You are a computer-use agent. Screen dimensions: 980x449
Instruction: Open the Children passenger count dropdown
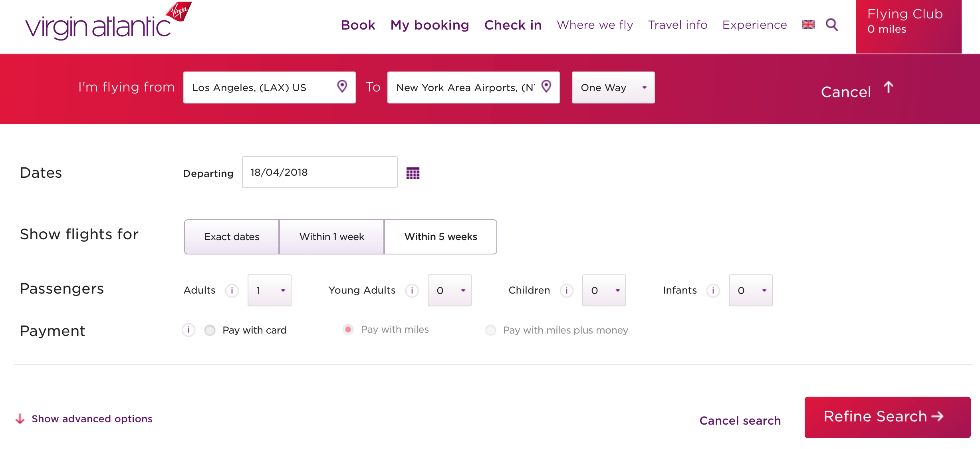(604, 290)
